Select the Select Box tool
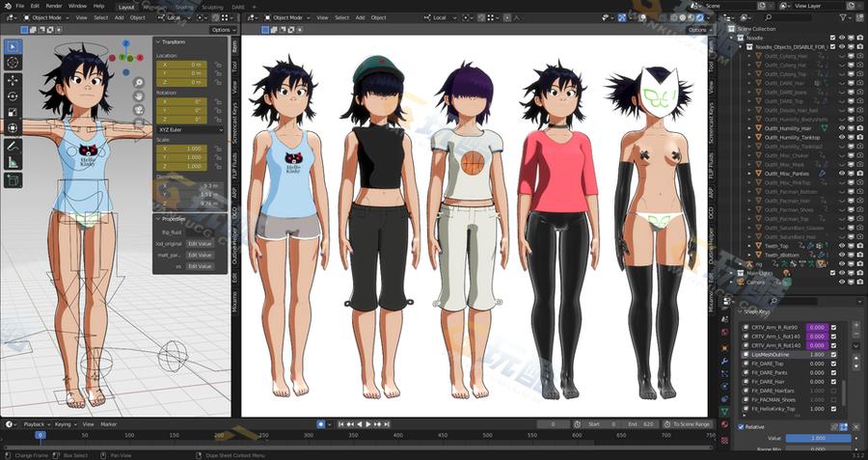 tap(14, 46)
